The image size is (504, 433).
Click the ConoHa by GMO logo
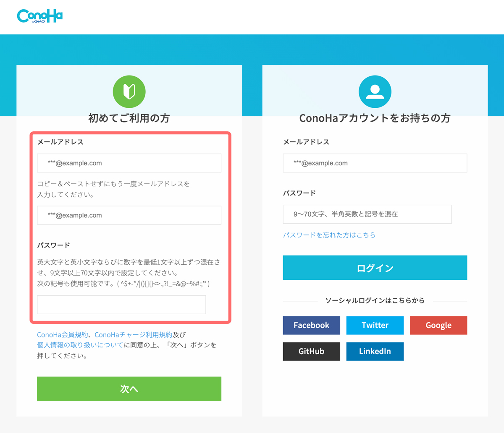click(x=39, y=16)
